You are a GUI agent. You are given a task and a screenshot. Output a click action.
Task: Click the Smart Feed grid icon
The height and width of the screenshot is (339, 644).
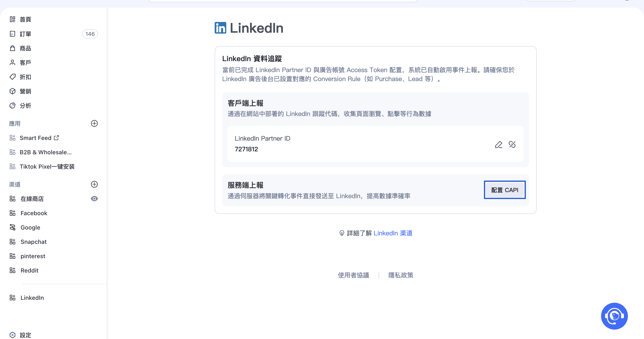pos(13,138)
